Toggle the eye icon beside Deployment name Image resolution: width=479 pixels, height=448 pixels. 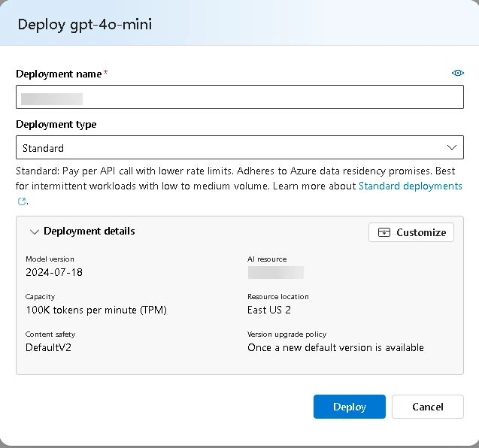point(458,73)
